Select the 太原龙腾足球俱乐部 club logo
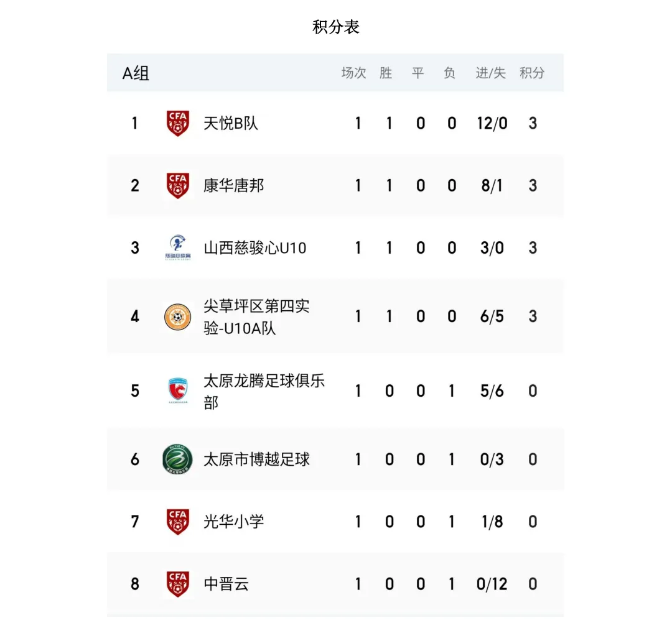Screen dimensions: 672x628 [x=178, y=391]
